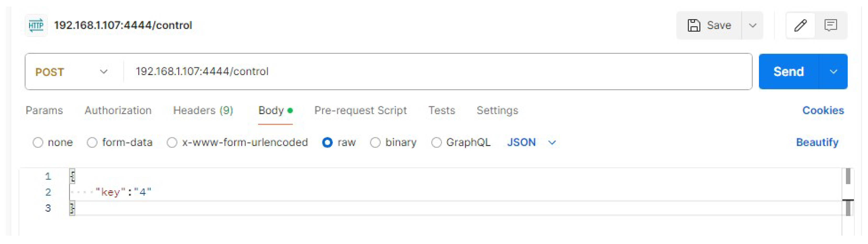The image size is (868, 244).
Task: Click the Save floppy disk icon
Action: tap(694, 25)
